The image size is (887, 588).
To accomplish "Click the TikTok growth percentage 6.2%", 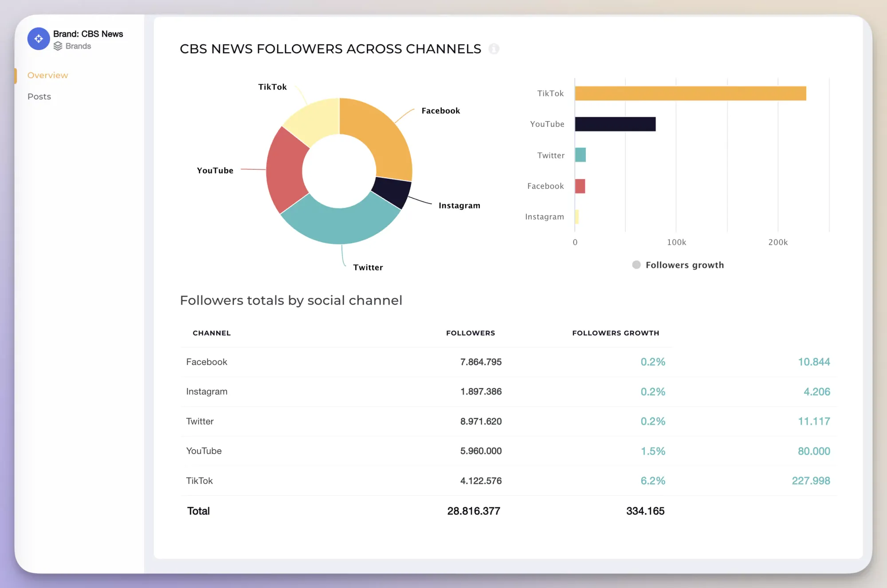I will pos(653,481).
